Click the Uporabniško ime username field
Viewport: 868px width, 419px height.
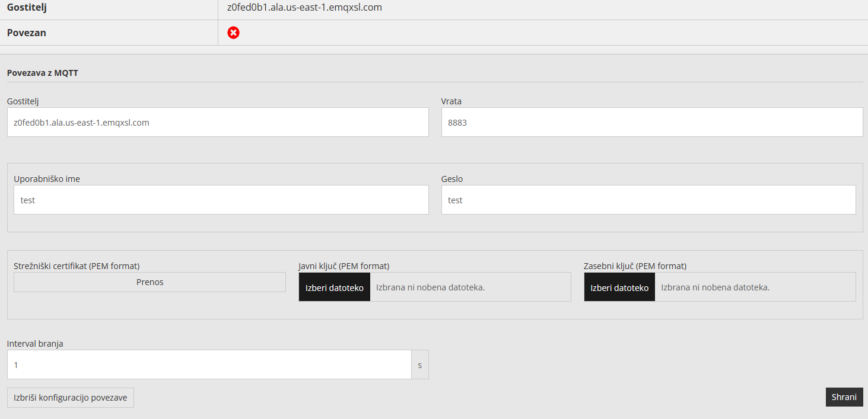pyautogui.click(x=221, y=200)
